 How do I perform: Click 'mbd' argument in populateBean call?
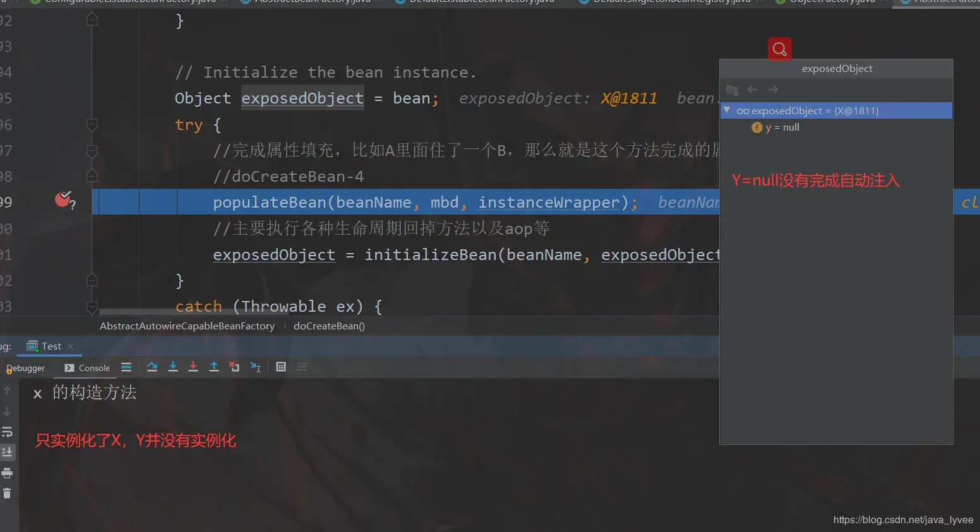pos(445,203)
